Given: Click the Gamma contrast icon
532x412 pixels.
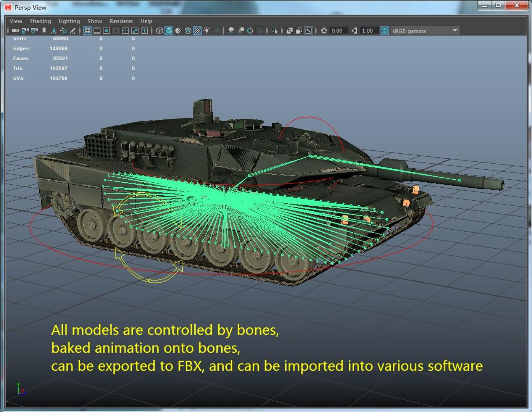Looking at the screenshot, I should coord(355,31).
